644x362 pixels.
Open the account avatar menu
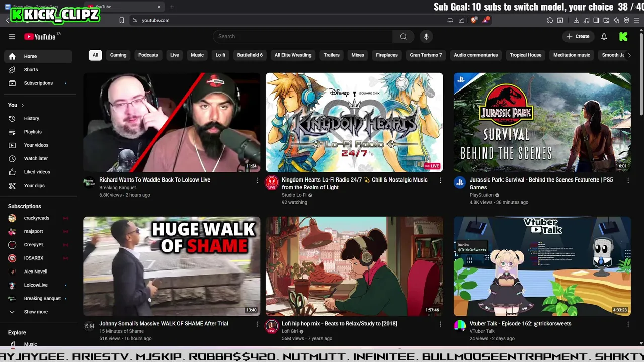[623, 36]
